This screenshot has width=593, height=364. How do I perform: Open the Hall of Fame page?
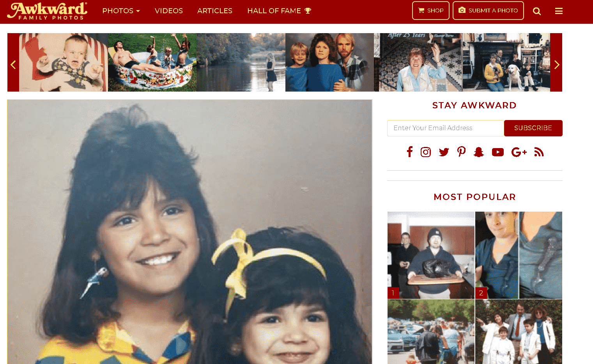pos(279,11)
